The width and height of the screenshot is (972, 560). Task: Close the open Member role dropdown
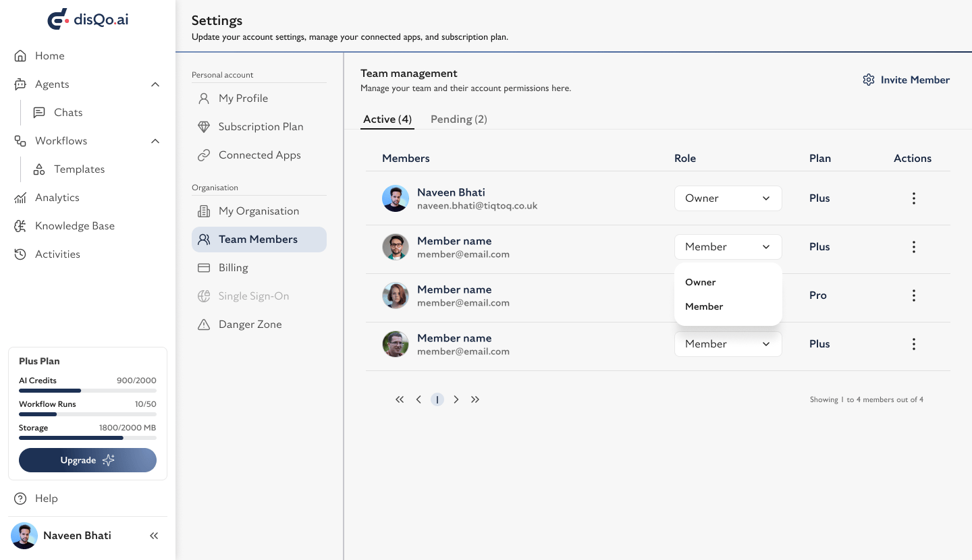point(728,247)
